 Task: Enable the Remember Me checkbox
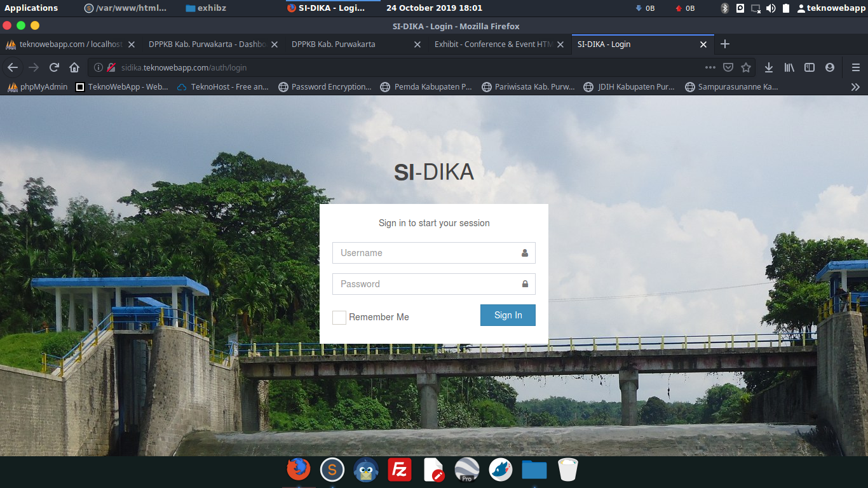click(339, 317)
